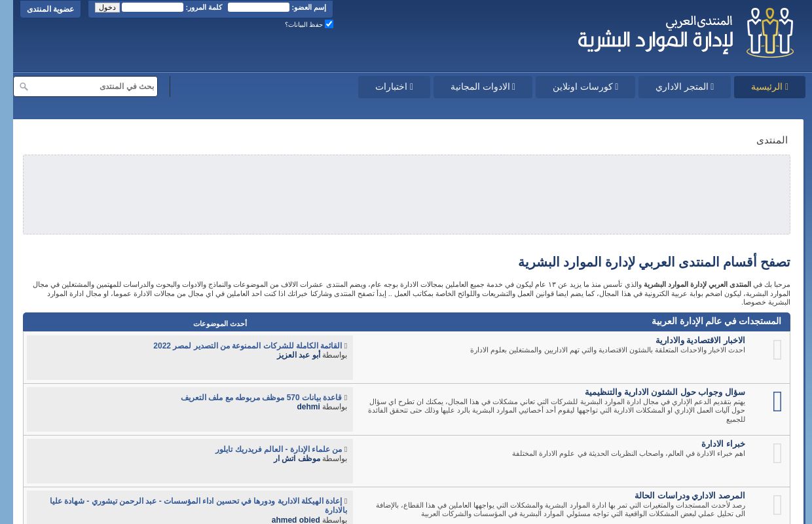Screen dimensions: 812x524
Task: Click the عضوية المنتدى button
Action: coord(50,9)
